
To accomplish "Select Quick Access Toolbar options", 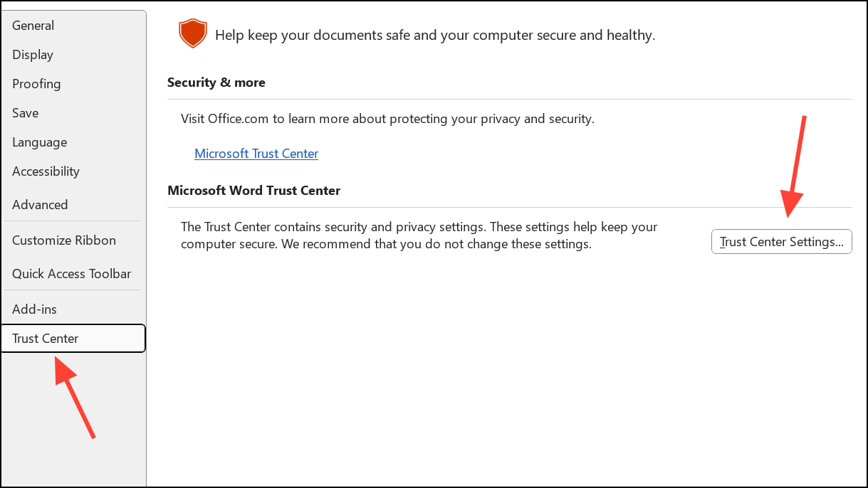I will click(x=71, y=273).
